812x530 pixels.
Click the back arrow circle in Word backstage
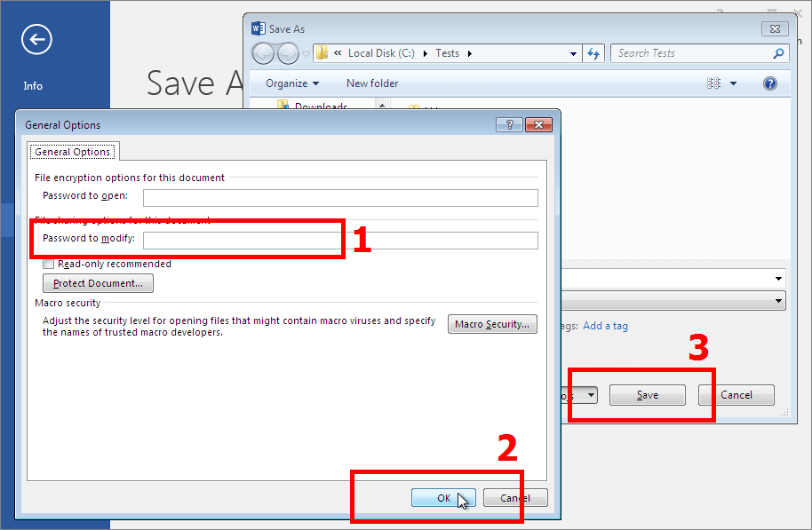(x=36, y=39)
